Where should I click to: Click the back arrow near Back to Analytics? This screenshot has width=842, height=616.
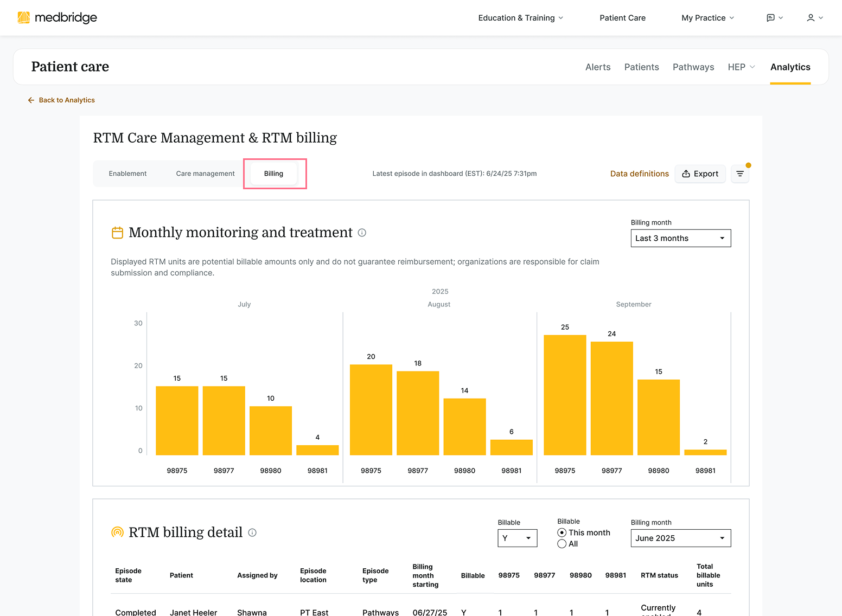pos(31,100)
